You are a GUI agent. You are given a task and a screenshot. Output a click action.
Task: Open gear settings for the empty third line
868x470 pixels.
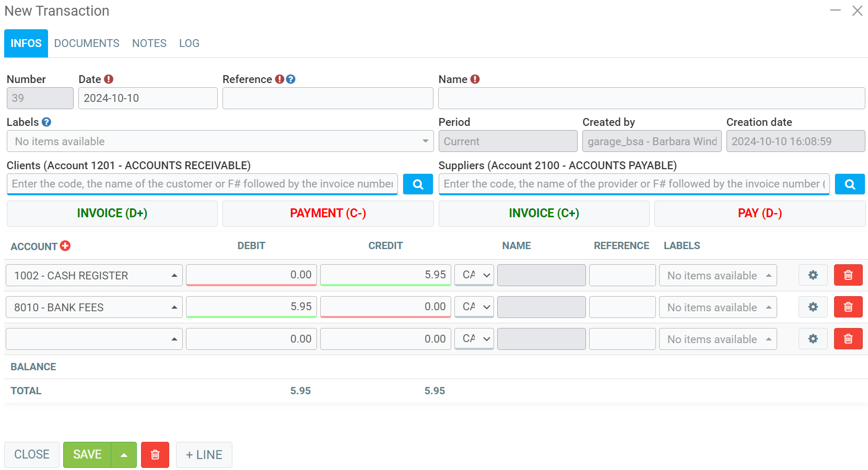click(813, 339)
